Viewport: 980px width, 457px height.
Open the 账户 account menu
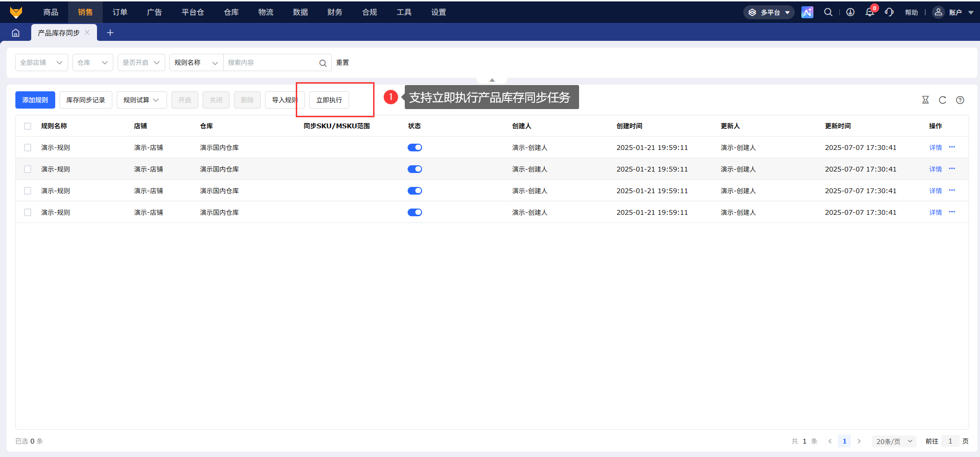(x=953, y=12)
